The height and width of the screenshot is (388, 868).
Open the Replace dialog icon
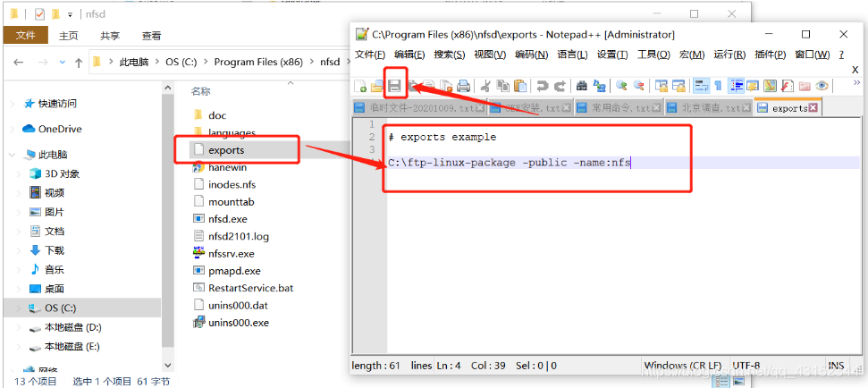point(599,86)
